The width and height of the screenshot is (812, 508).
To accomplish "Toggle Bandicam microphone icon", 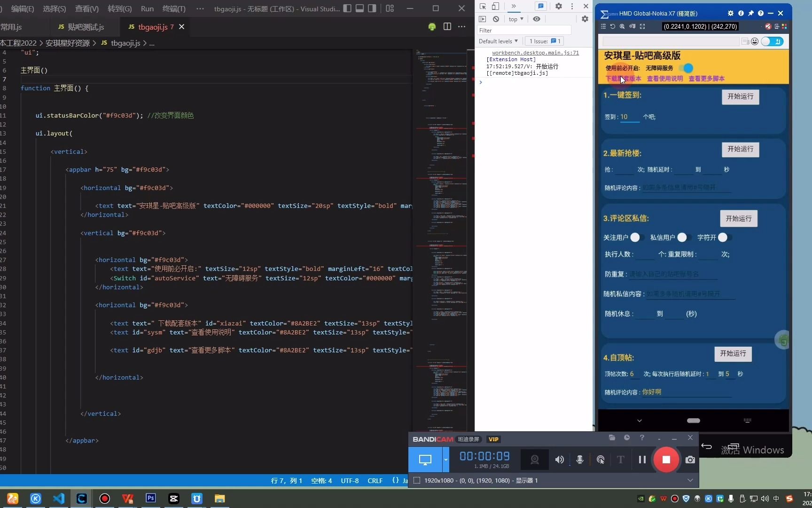I will (580, 460).
